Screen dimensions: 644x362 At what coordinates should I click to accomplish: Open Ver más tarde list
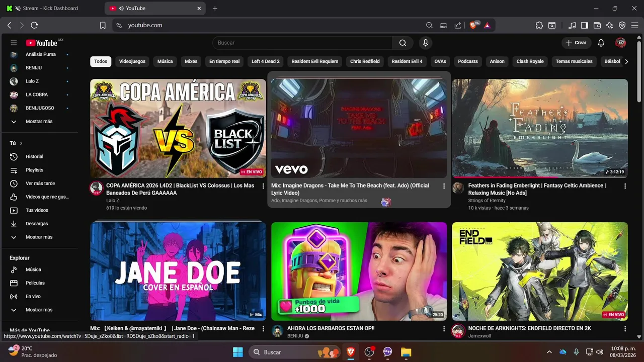click(40, 184)
